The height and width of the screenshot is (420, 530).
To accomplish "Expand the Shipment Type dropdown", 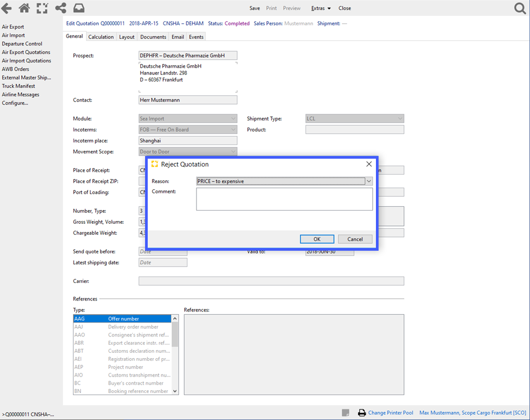I will (x=400, y=119).
